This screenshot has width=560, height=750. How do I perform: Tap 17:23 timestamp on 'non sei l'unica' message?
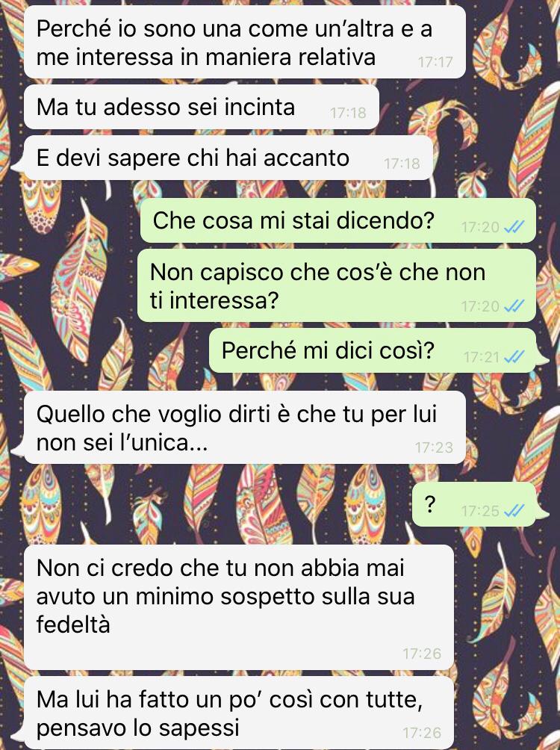(434, 447)
